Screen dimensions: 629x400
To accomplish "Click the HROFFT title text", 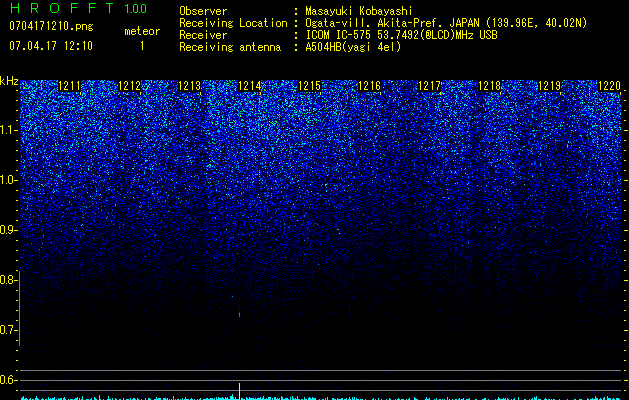I will 62,8.
